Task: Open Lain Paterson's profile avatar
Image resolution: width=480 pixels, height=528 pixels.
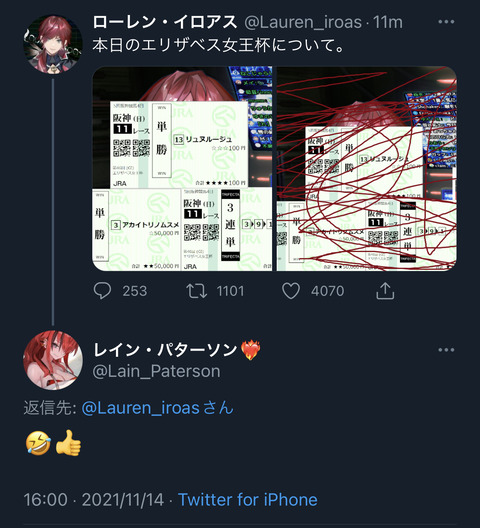Action: point(53,360)
